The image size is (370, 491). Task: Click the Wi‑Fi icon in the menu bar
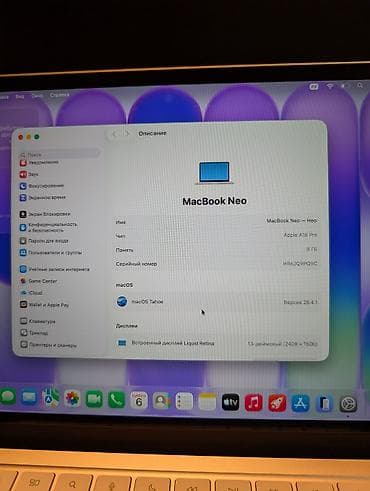point(330,86)
